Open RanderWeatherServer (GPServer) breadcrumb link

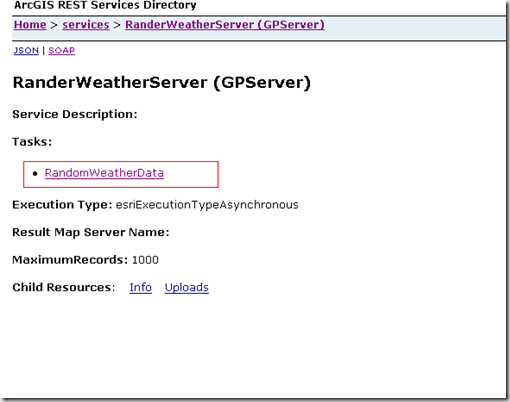(225, 25)
